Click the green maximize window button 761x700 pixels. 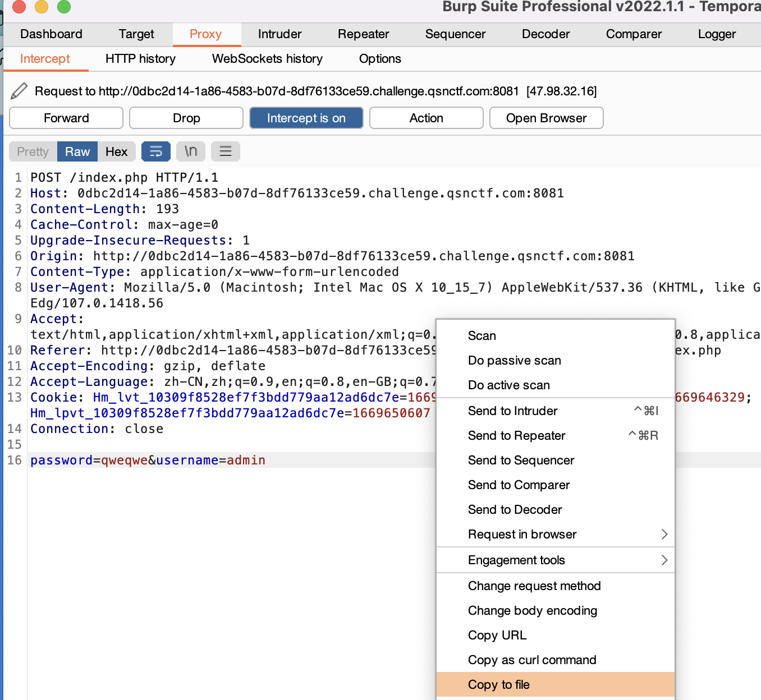(x=64, y=6)
